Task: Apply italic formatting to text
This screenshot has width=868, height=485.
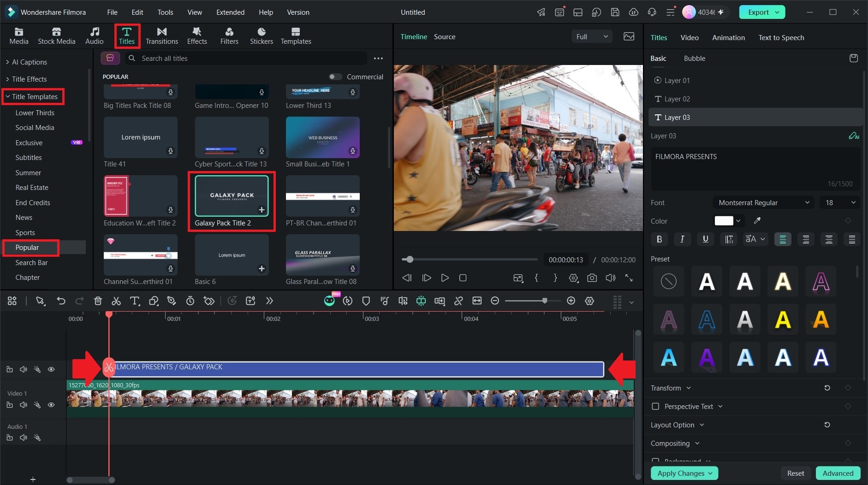Action: pos(682,239)
